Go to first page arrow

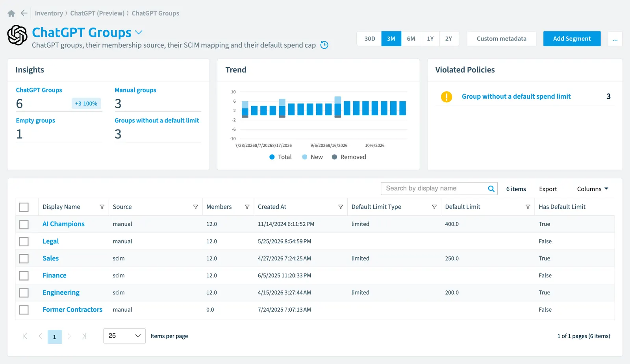pos(25,336)
